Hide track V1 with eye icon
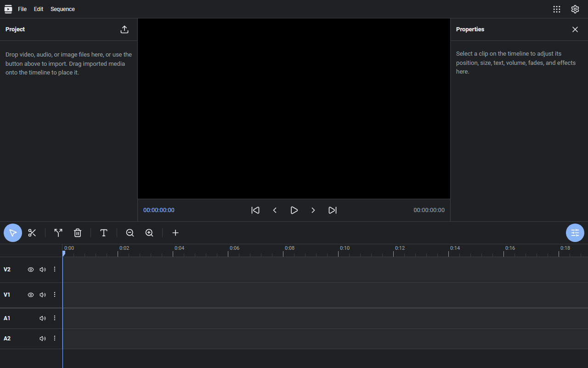The height and width of the screenshot is (368, 588). coord(31,295)
